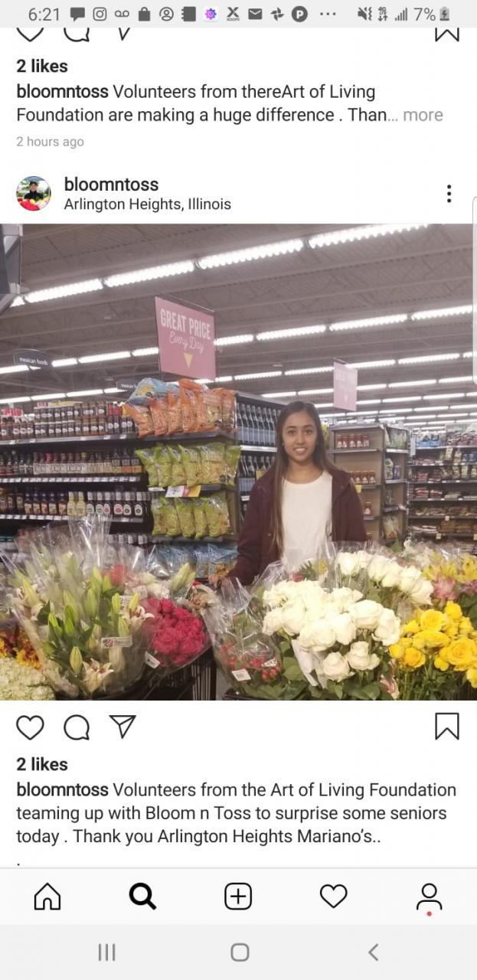Open Android recent apps button

106,952
